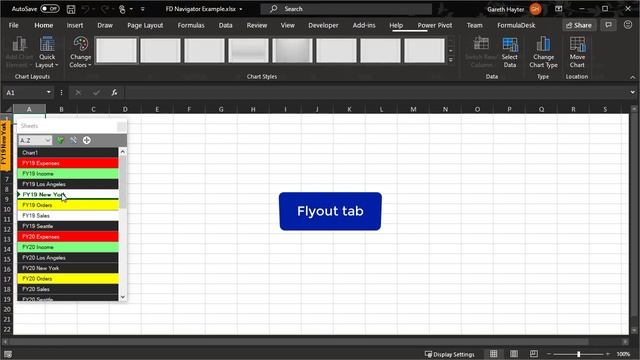Click the smiley feedback icon
Screen dimensions: 640x360
coord(628,25)
